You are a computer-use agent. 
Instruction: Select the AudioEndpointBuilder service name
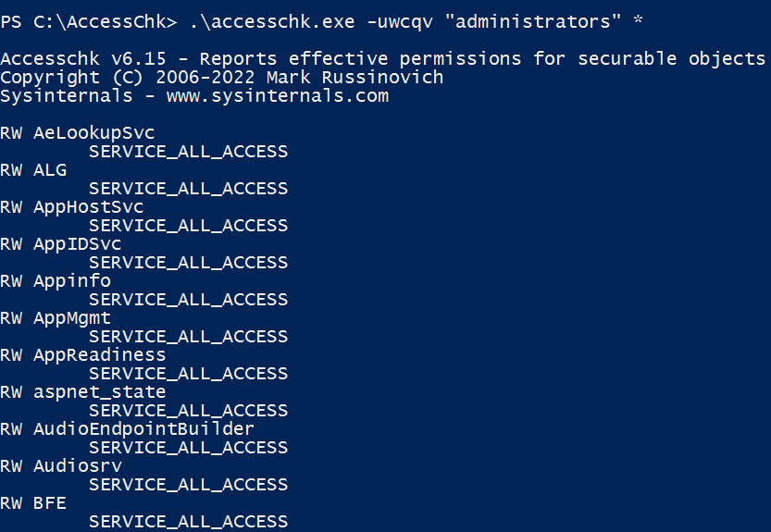[143, 429]
